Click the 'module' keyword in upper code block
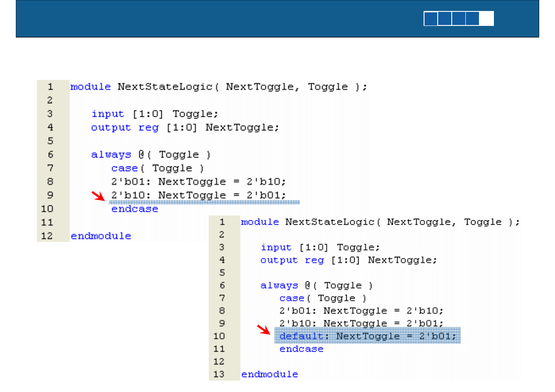 91,87
